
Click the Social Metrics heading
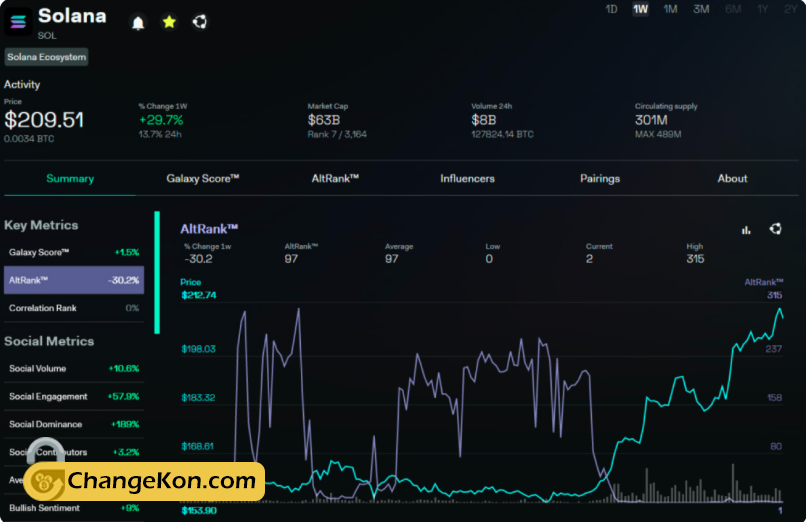click(x=49, y=341)
